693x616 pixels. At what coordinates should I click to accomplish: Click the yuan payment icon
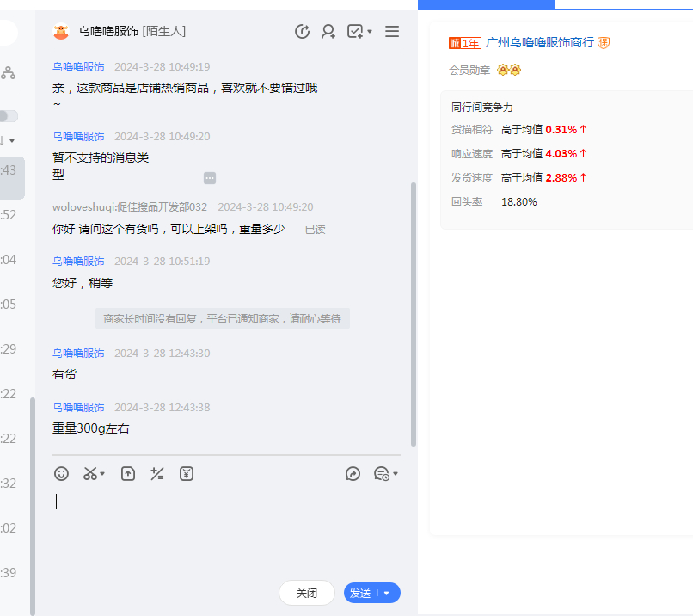pos(186,474)
